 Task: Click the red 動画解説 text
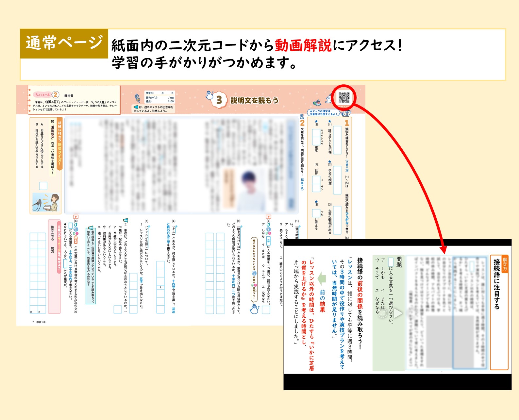click(303, 45)
